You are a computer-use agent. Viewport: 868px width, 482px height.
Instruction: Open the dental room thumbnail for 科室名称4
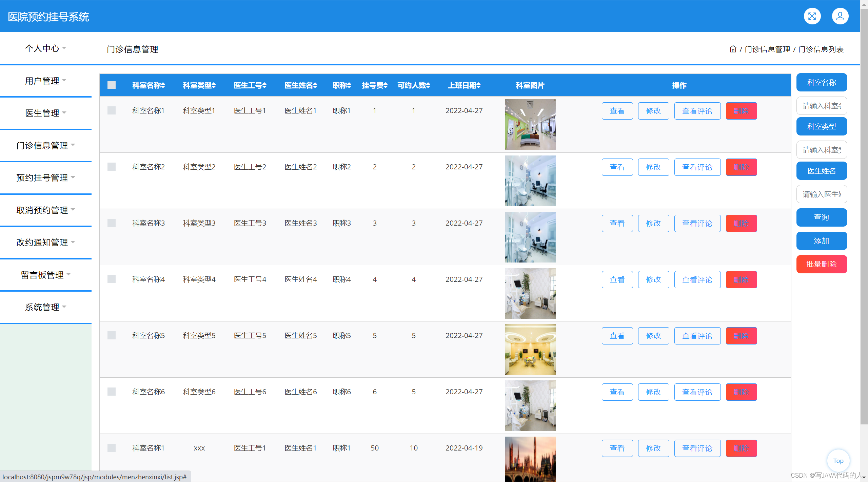(x=530, y=293)
